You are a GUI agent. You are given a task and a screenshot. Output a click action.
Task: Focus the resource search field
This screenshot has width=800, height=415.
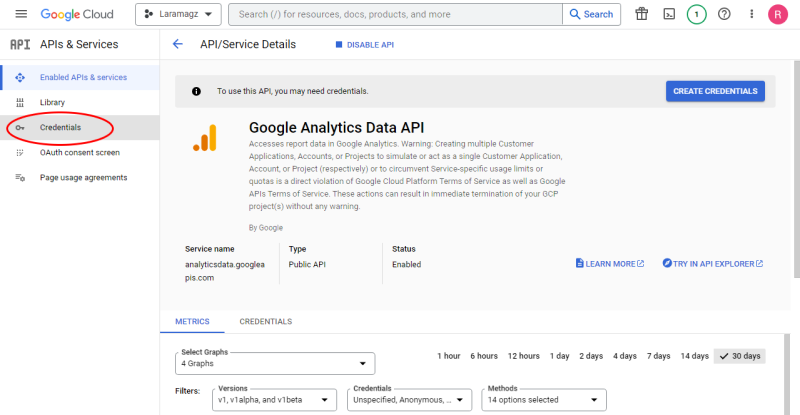pos(395,14)
